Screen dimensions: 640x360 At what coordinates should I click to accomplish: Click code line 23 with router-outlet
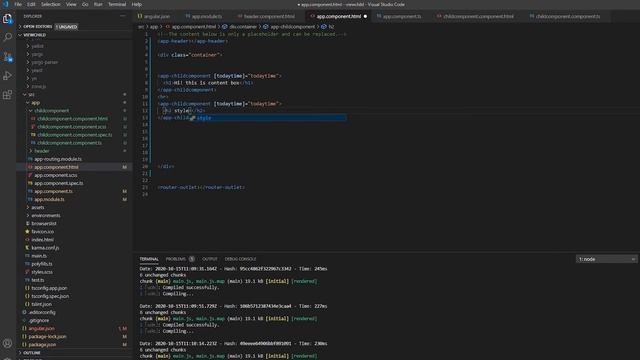(201, 187)
